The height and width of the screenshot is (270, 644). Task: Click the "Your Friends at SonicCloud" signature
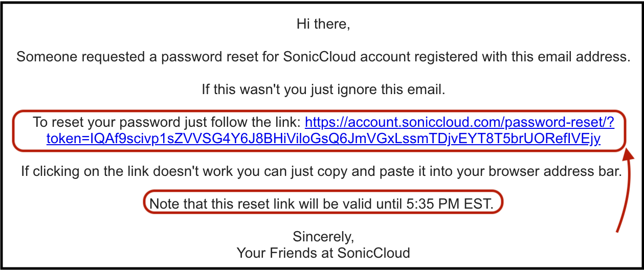(323, 253)
